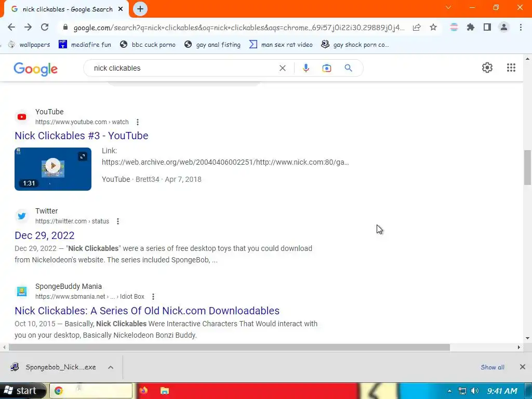Screen dimensions: 532x399
Task: Focus the nick clickables search field
Action: click(x=183, y=68)
